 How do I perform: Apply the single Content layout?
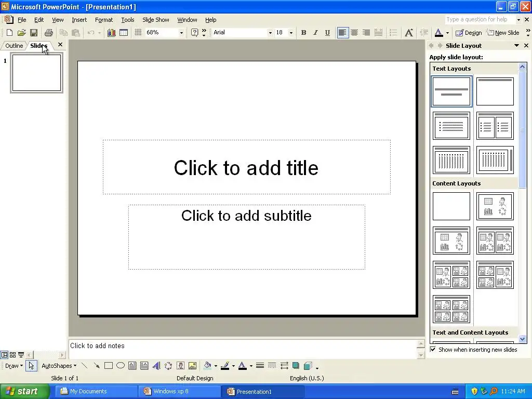coord(495,206)
